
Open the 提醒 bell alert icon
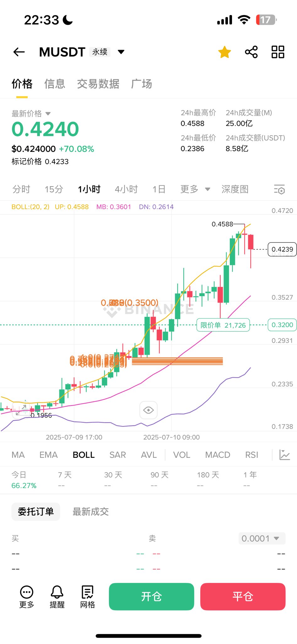[x=57, y=597]
